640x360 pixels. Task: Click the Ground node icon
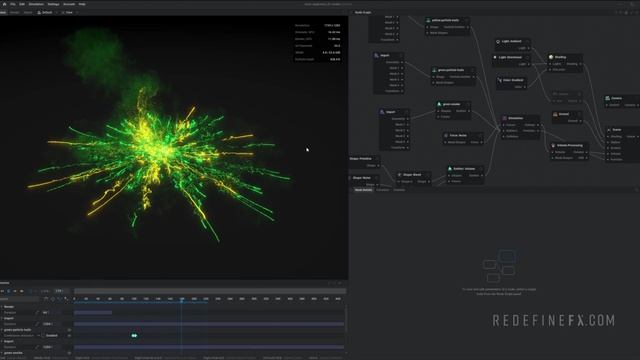(555, 114)
